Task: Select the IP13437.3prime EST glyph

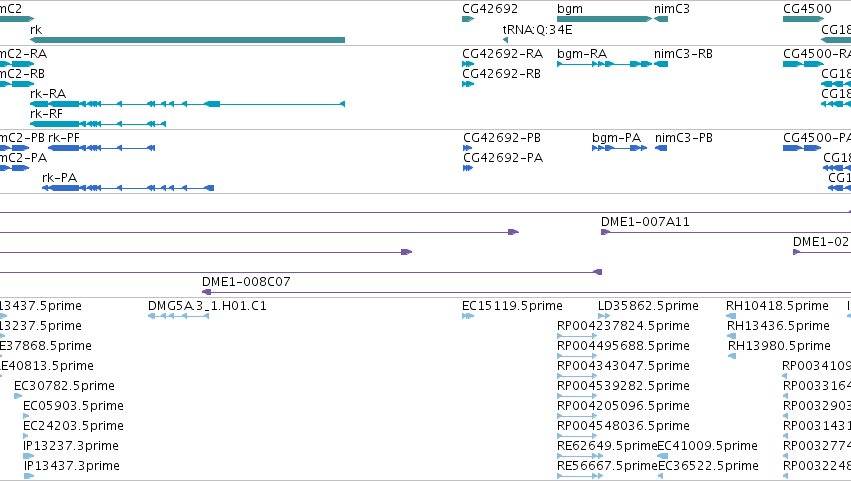Action: 29,476
